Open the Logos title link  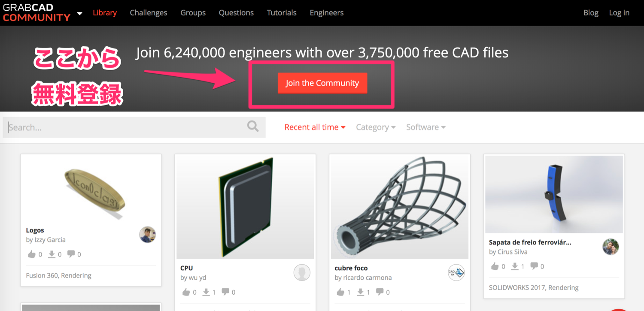pos(35,230)
